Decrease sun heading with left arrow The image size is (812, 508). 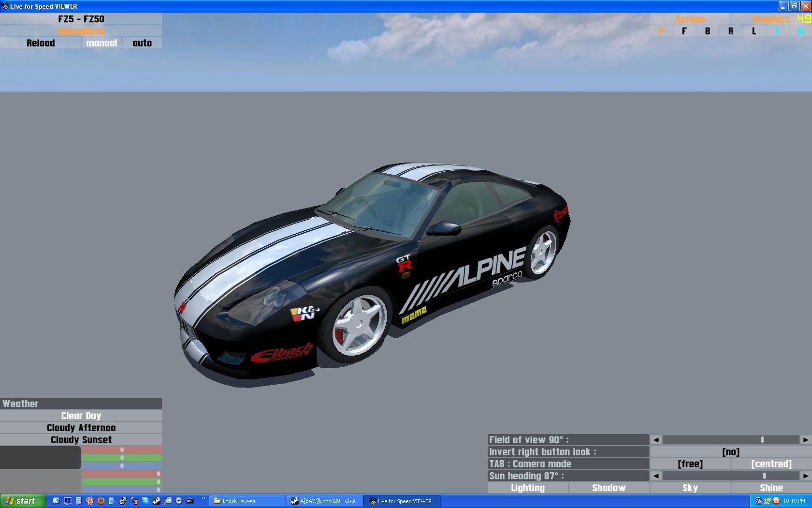point(656,476)
